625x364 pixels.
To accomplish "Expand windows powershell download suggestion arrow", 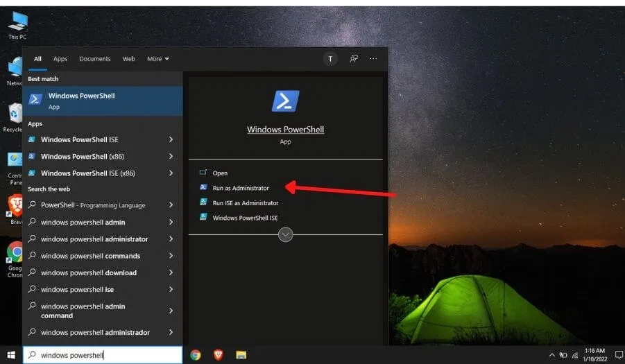I will pos(171,272).
